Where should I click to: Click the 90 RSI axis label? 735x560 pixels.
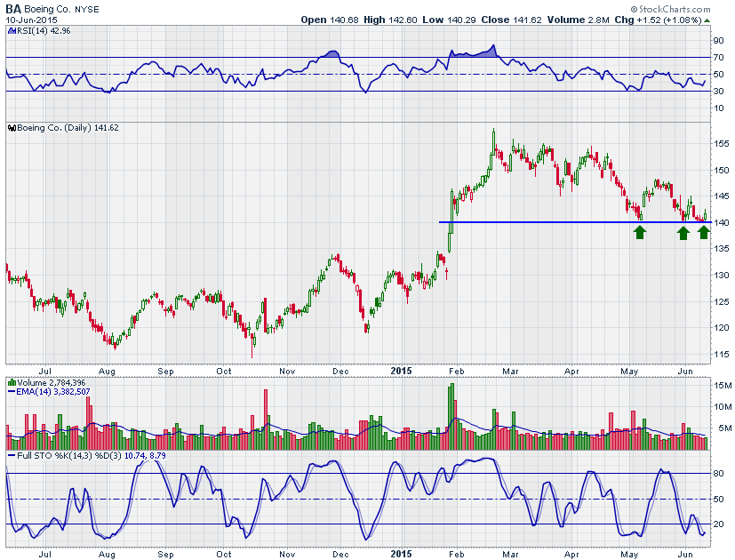click(718, 41)
